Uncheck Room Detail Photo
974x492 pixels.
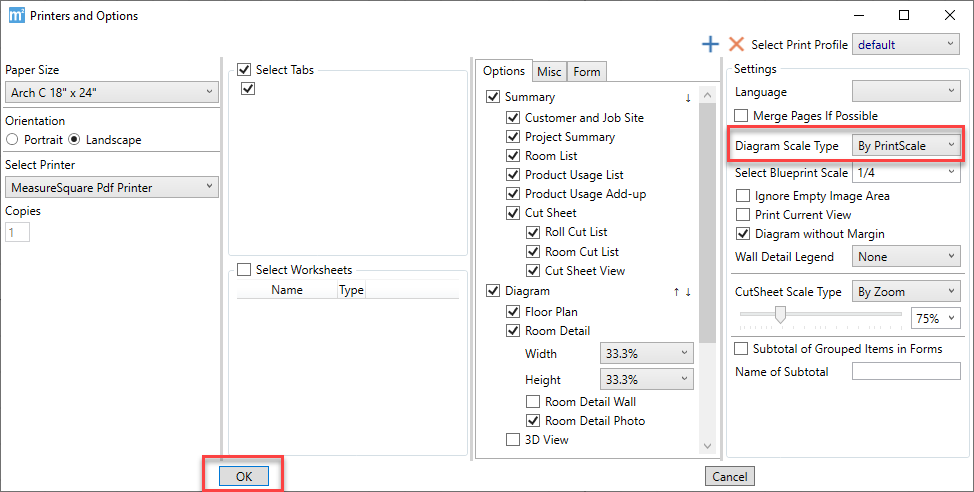(533, 421)
